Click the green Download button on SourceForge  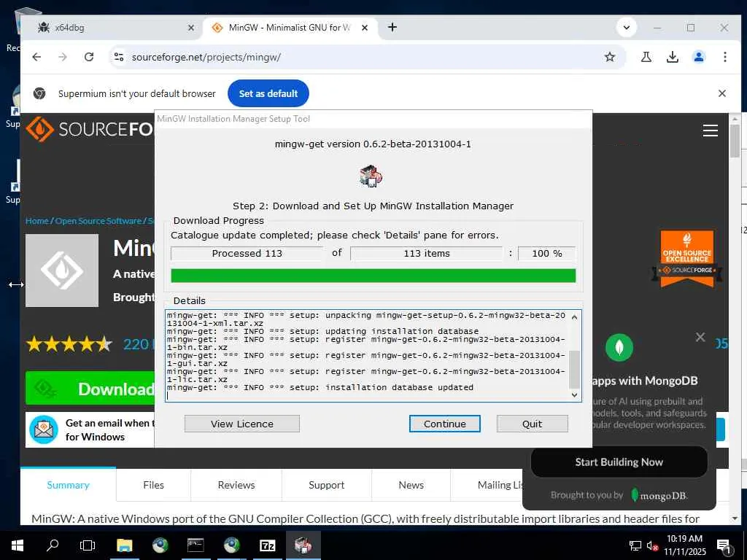tap(90, 389)
